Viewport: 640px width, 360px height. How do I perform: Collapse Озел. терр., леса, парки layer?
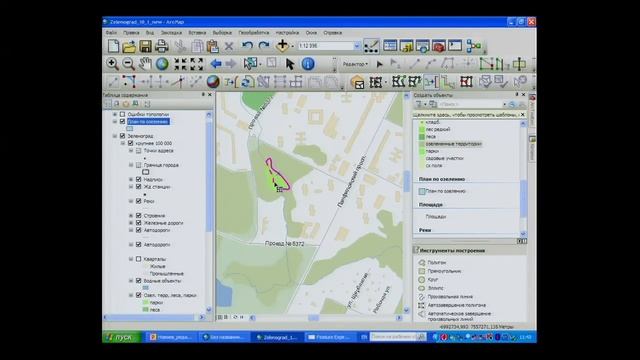click(131, 295)
